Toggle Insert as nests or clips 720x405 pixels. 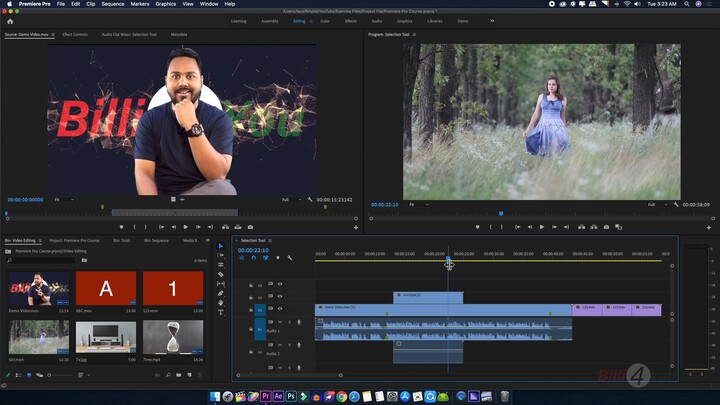(x=242, y=258)
